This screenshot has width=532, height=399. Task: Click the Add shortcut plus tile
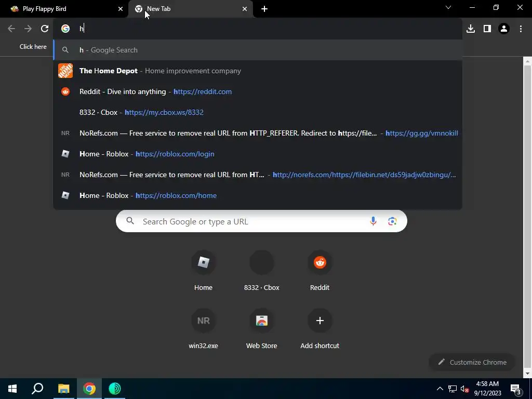tap(320, 329)
